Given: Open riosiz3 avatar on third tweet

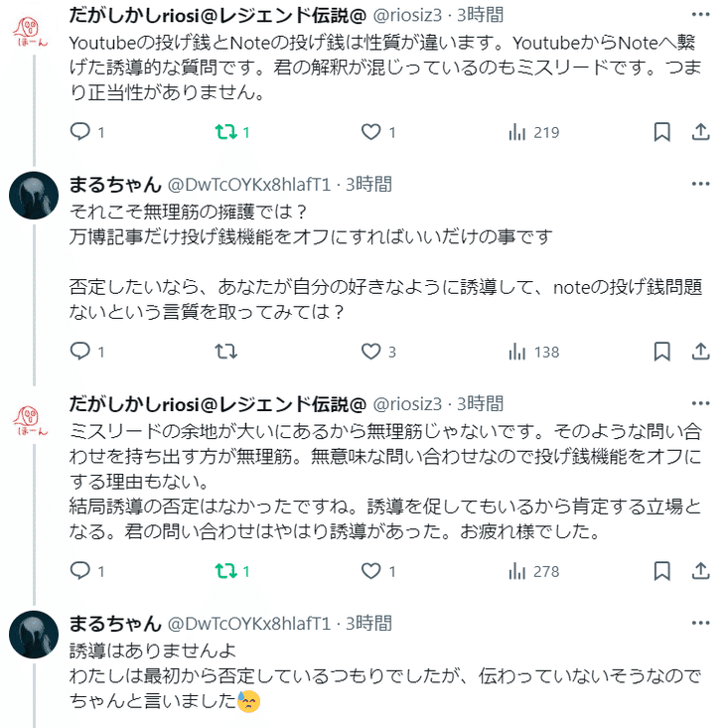Looking at the screenshot, I should pyautogui.click(x=34, y=415).
